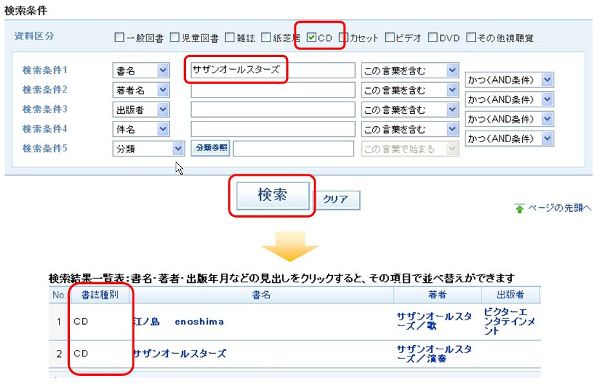This screenshot has width=600, height=384.
Task: Click author link サザンオールスターズ/歌
Action: (434, 321)
